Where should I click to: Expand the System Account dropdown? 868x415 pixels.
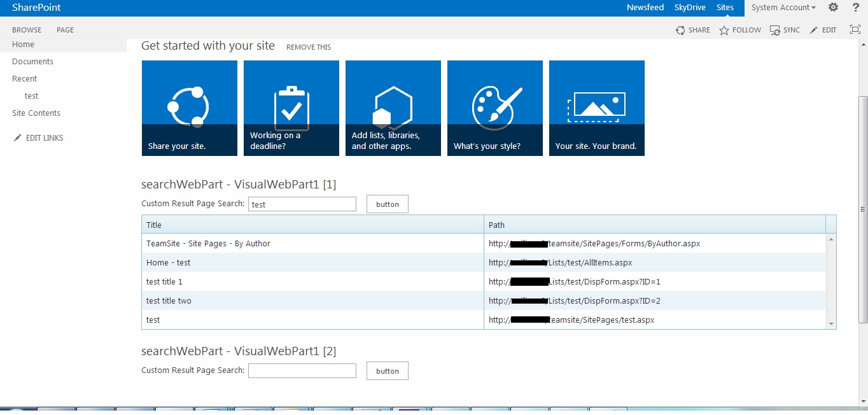click(783, 7)
